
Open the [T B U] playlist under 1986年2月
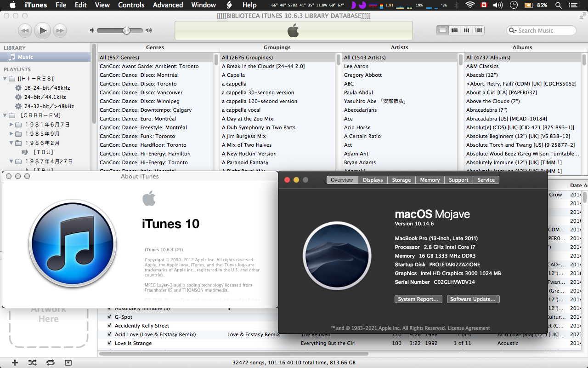pyautogui.click(x=43, y=152)
